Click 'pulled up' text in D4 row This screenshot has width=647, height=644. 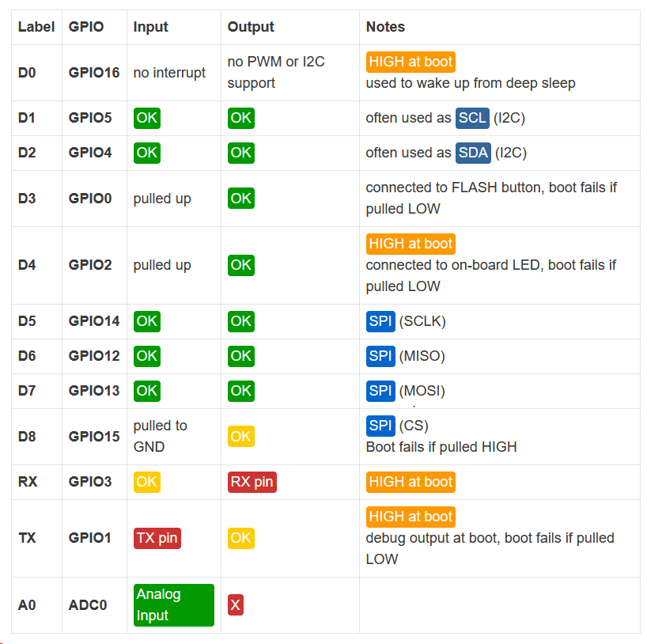pos(162,266)
